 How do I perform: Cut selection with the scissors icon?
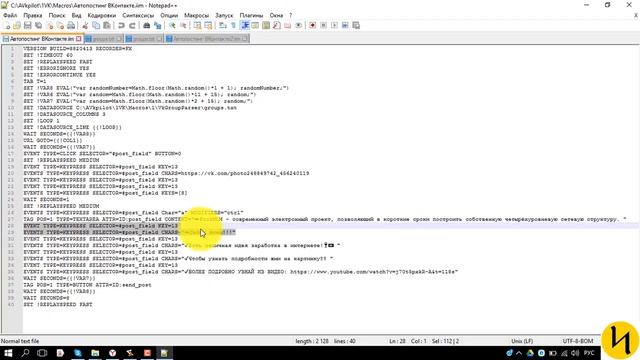click(x=85, y=25)
